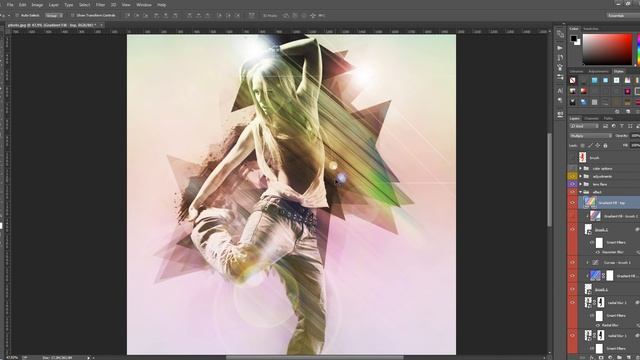
Task: Click the canvas vertical scrollbar
Action: tap(549, 180)
